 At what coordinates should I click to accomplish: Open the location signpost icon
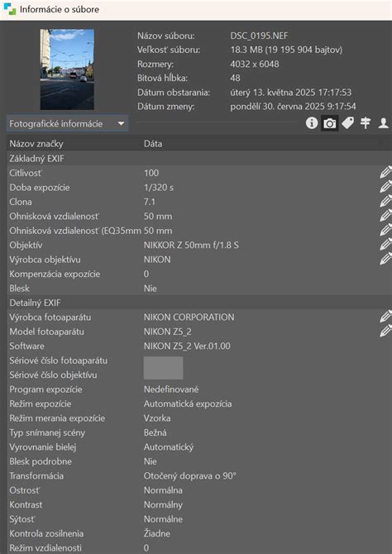click(x=366, y=123)
